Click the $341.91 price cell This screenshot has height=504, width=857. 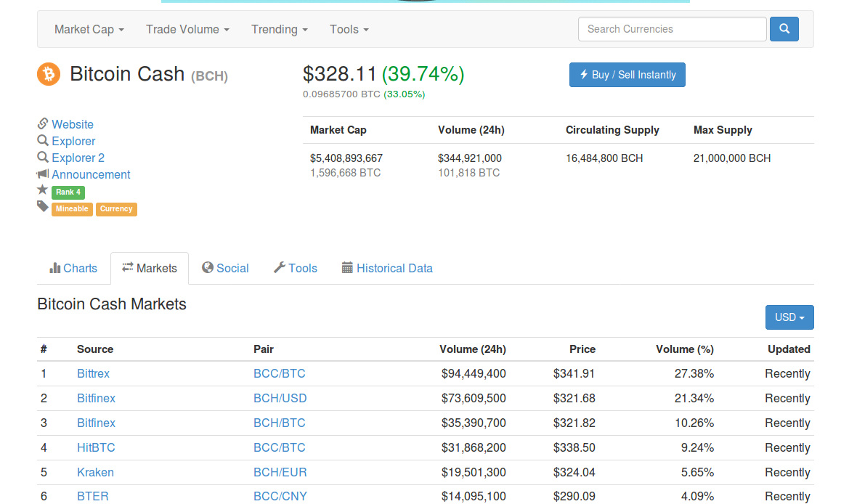point(574,374)
